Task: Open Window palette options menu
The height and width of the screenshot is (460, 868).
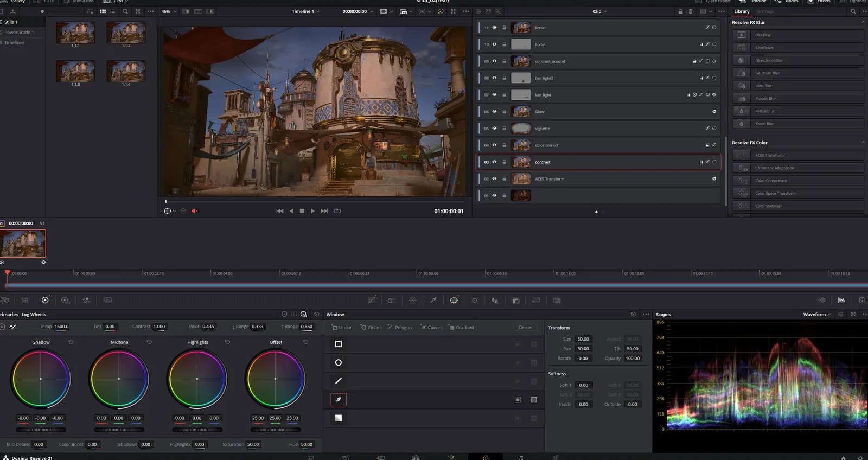Action: (x=646, y=314)
